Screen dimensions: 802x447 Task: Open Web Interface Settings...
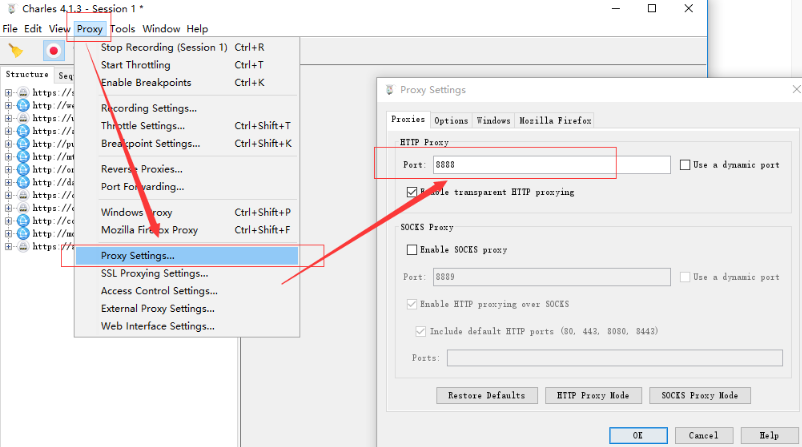(x=187, y=326)
